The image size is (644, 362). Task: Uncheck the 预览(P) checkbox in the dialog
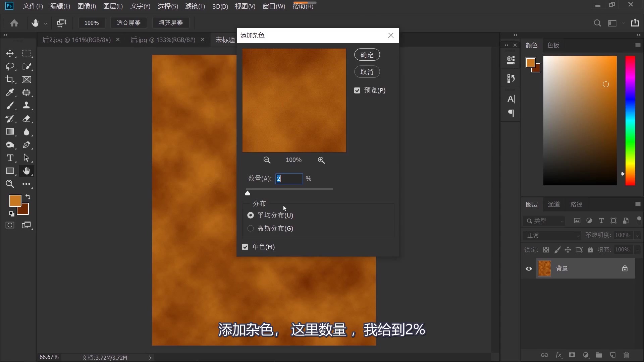[x=357, y=90]
